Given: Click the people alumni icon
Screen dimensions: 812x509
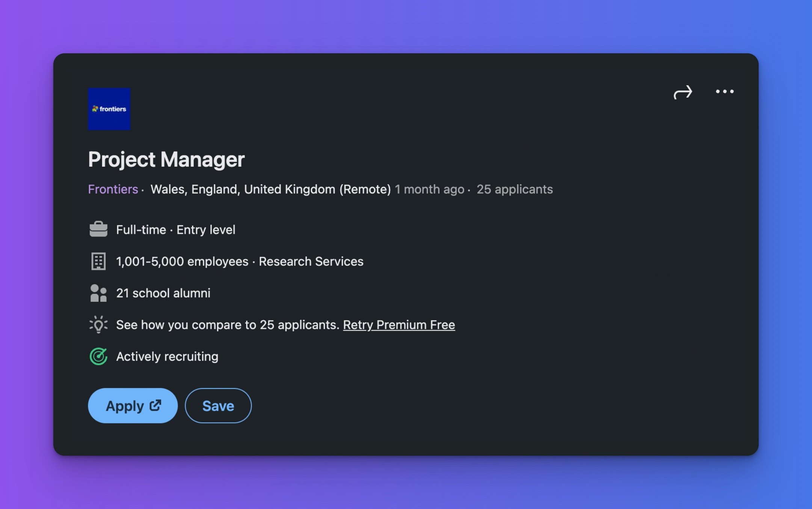Looking at the screenshot, I should (98, 293).
